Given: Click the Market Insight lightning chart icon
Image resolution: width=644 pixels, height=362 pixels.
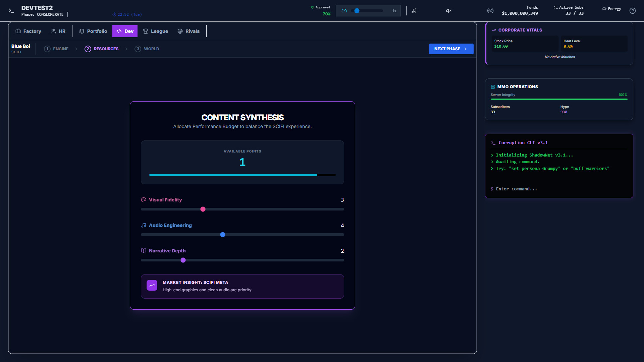Looking at the screenshot, I should (152, 285).
